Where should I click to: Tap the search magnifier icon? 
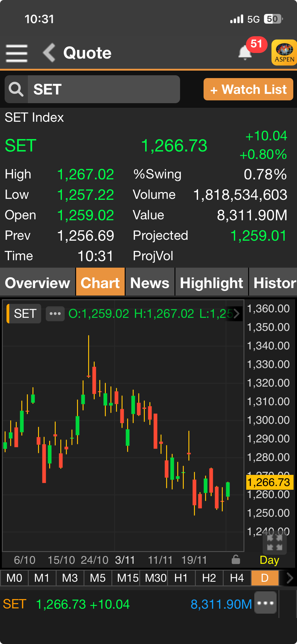16,89
